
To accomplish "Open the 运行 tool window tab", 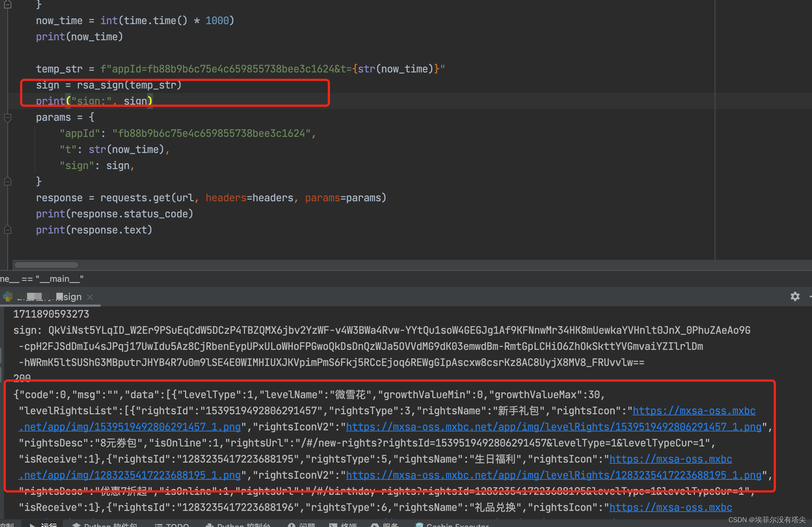I will click(43, 524).
